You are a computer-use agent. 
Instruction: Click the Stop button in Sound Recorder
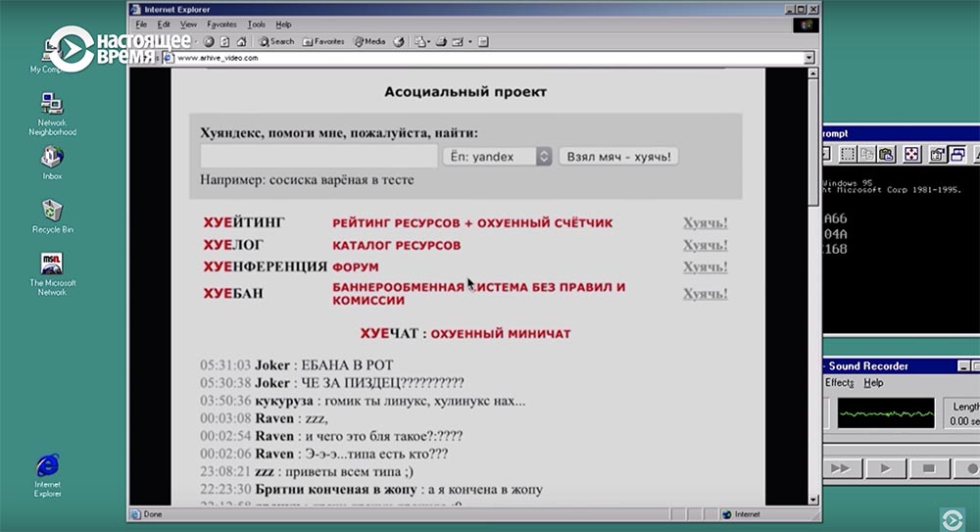click(x=929, y=468)
